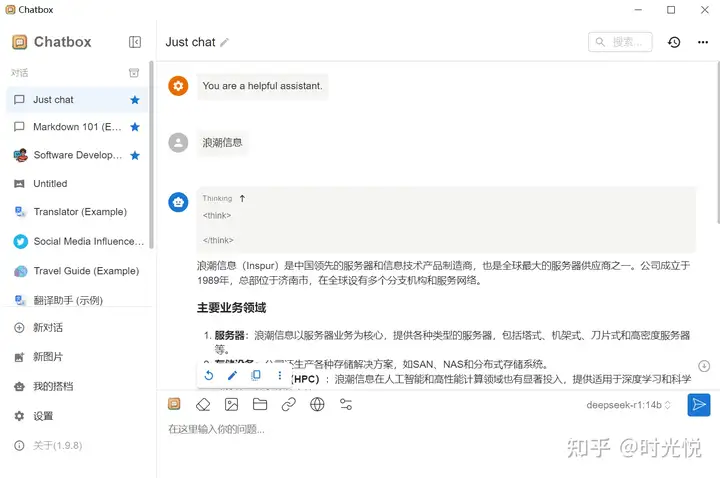Open Markdown 101 conversation
The image size is (720, 478).
coord(77,127)
